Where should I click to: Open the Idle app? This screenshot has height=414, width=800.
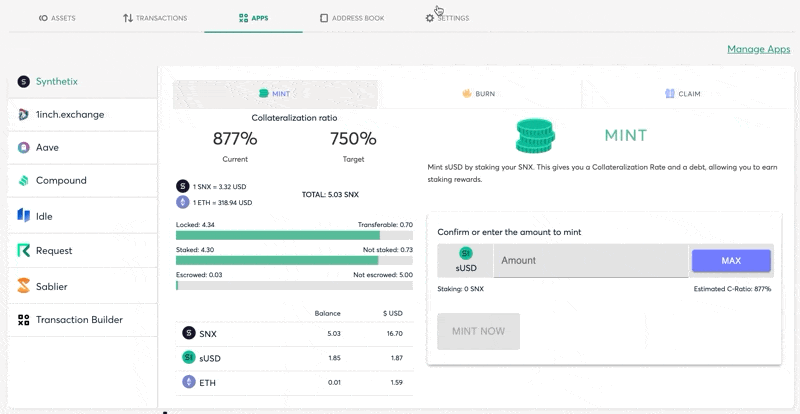click(83, 216)
